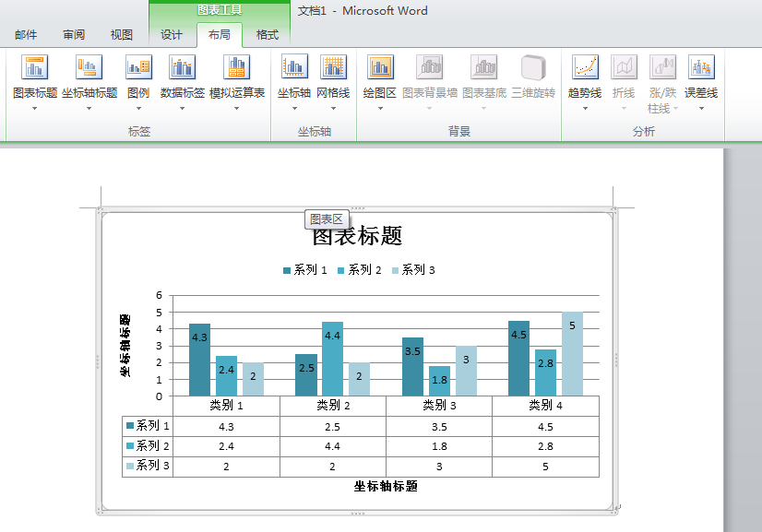Click the 2.8 cell in 系列 2 row
The height and width of the screenshot is (532, 762).
[x=546, y=446]
